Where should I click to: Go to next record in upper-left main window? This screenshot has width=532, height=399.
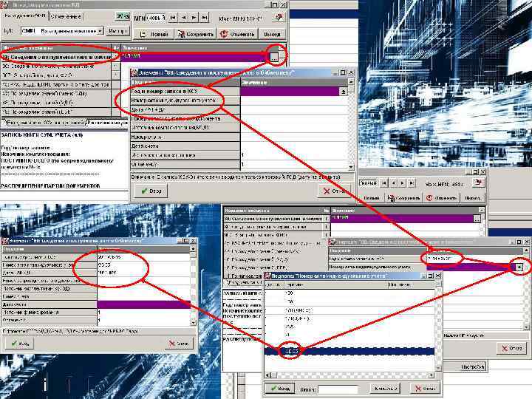[x=194, y=18]
